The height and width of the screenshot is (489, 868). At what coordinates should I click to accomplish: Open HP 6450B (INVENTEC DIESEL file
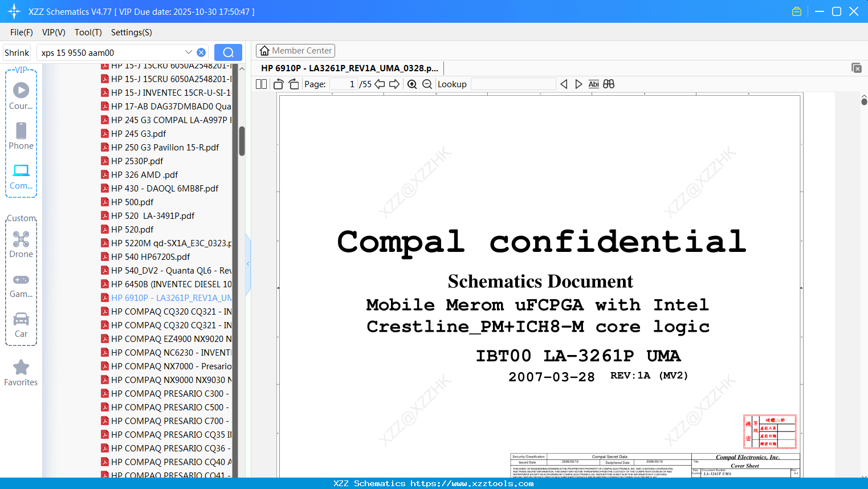166,284
